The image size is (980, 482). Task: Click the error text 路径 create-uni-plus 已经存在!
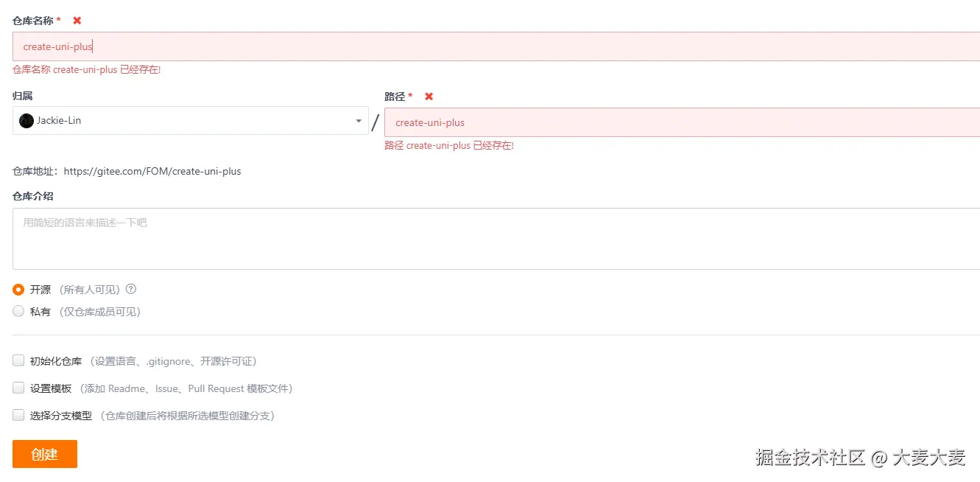tap(449, 146)
